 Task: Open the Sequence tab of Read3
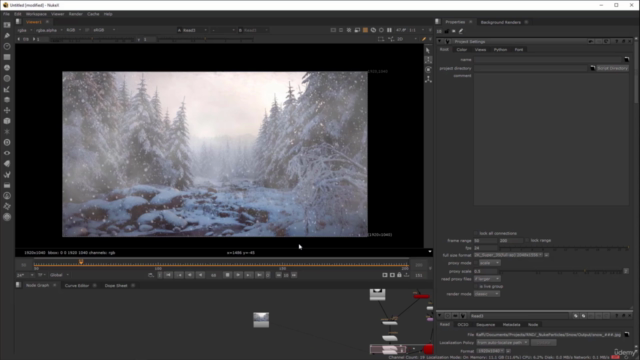pyautogui.click(x=485, y=325)
